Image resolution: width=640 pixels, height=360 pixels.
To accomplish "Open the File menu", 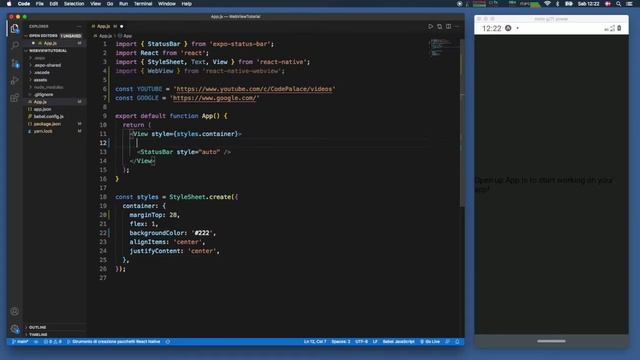I will (40, 4).
